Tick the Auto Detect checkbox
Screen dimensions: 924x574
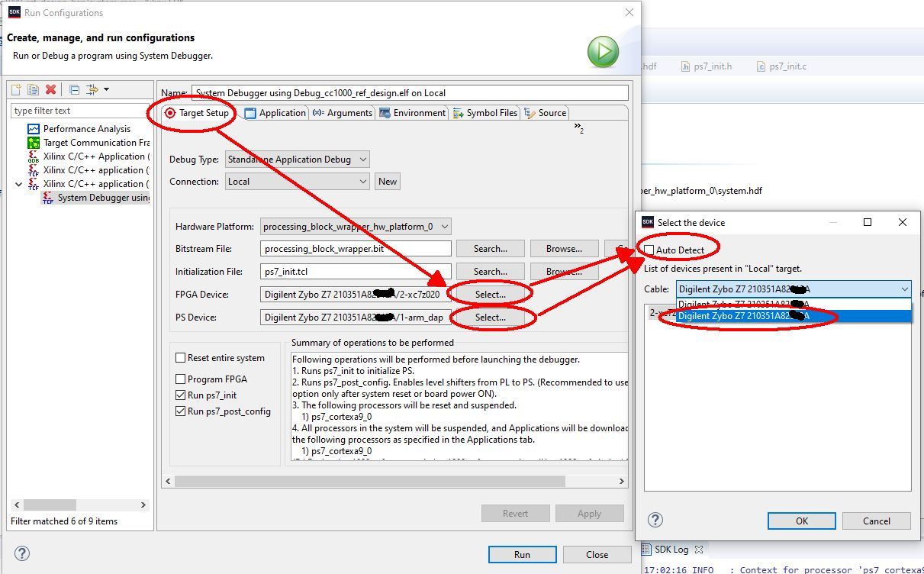[x=649, y=250]
